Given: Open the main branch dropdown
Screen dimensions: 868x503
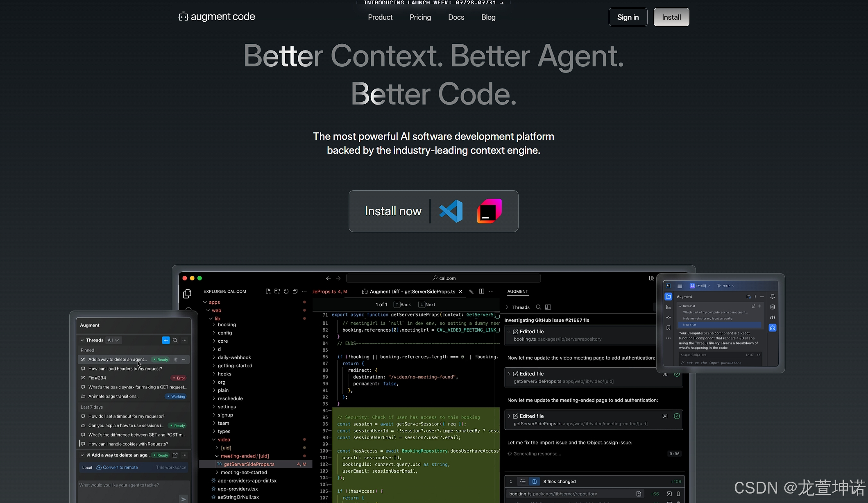Looking at the screenshot, I should 726,286.
